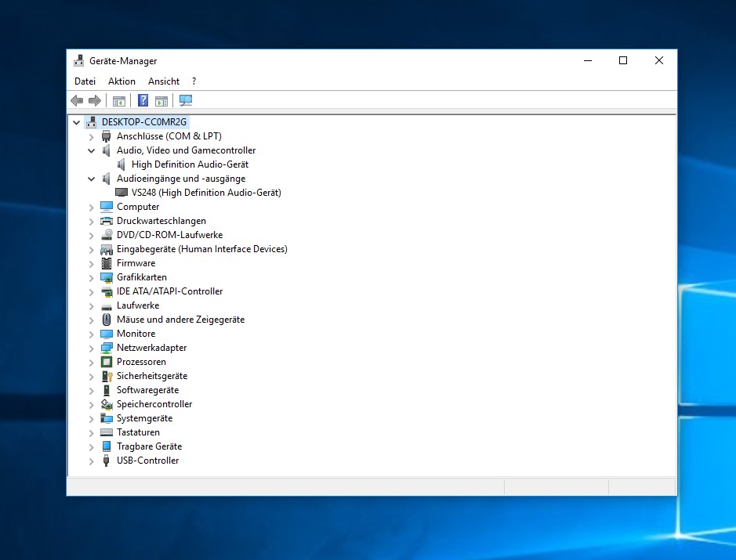
Task: Click the Forward arrow in the toolbar
Action: 95,100
